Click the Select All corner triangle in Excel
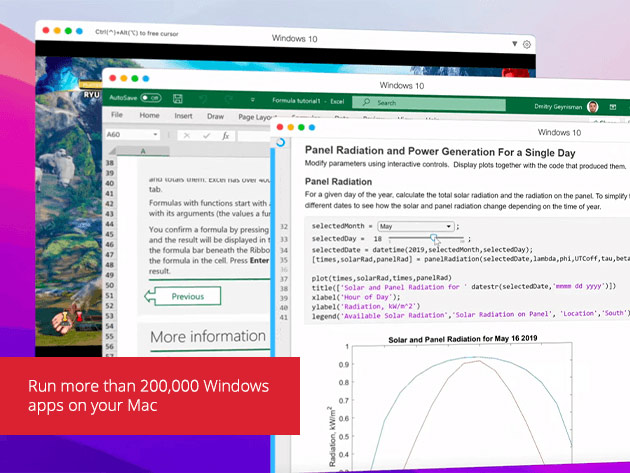 pyautogui.click(x=112, y=151)
